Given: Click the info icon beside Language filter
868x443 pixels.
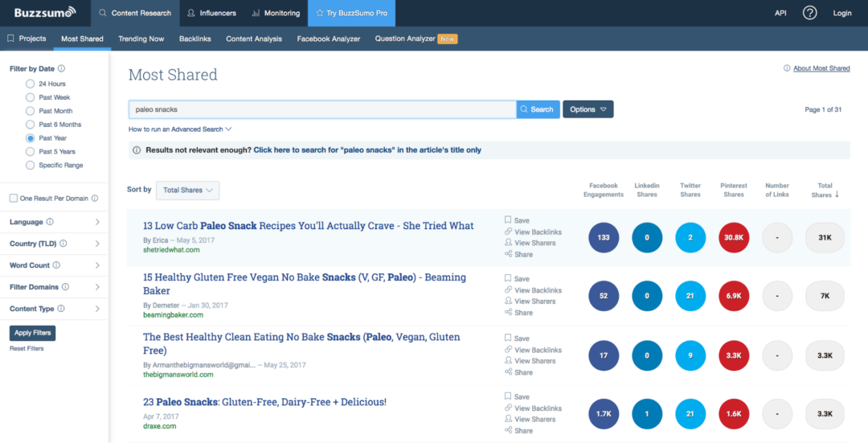Looking at the screenshot, I should tap(50, 222).
